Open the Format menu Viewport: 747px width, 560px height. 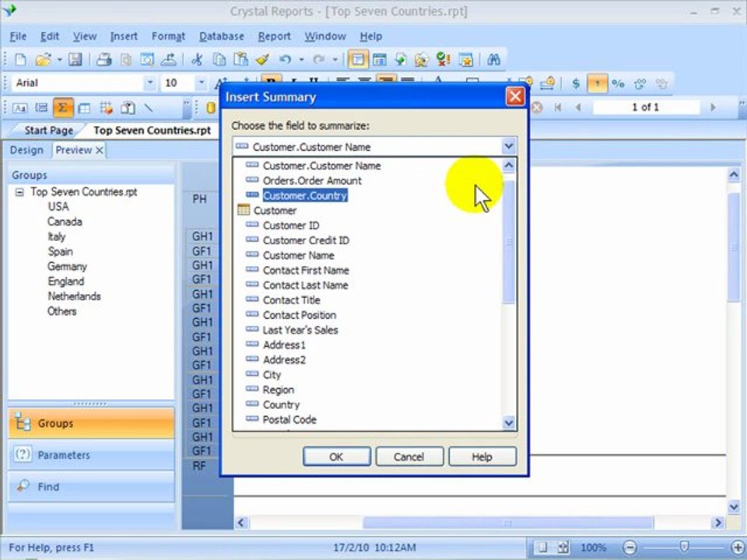(168, 37)
